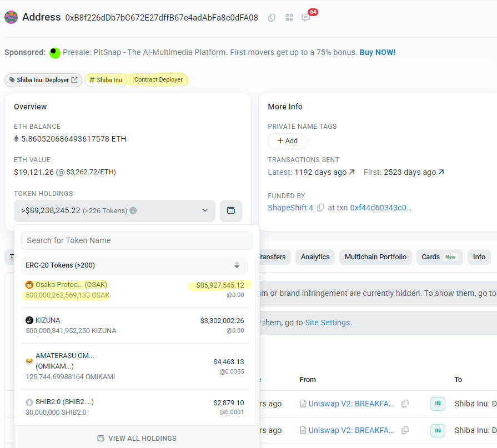Click the $4,463.13 OMIKAMI value
The width and height of the screenshot is (497, 448).
click(x=229, y=362)
